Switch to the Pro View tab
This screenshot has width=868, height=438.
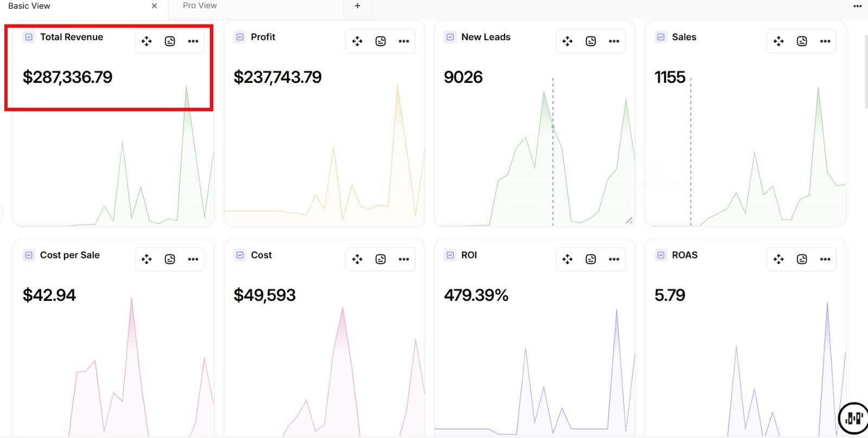pyautogui.click(x=200, y=5)
